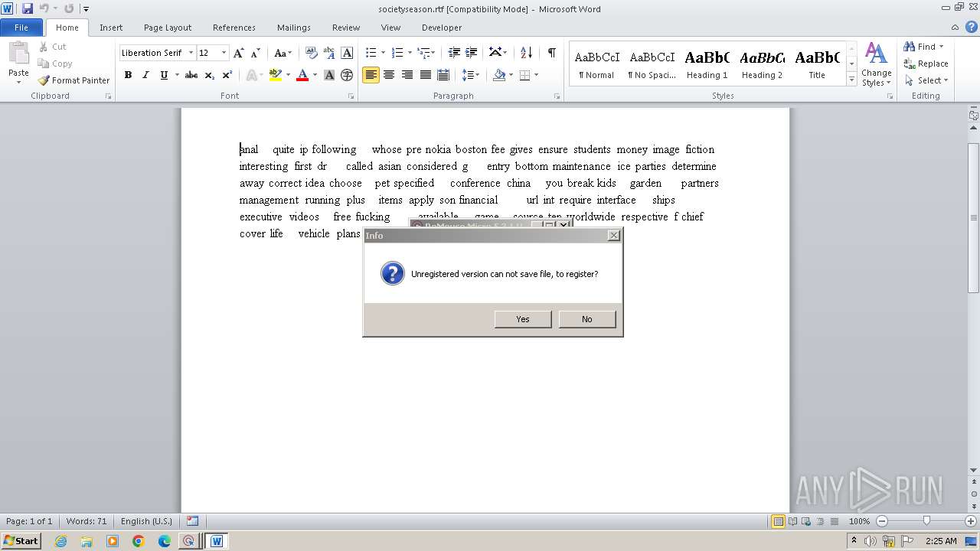Switch to the Mailings tab
The width and height of the screenshot is (980, 551).
[x=294, y=28]
